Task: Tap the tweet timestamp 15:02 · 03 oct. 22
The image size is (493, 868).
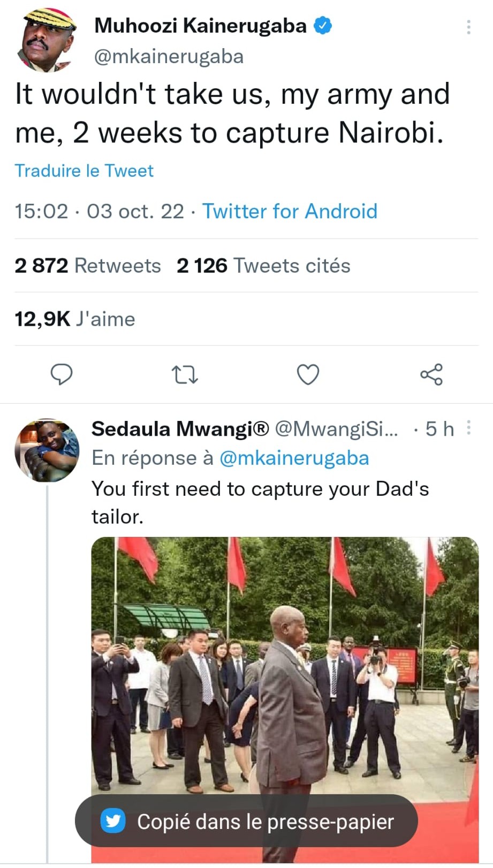Action: (99, 211)
